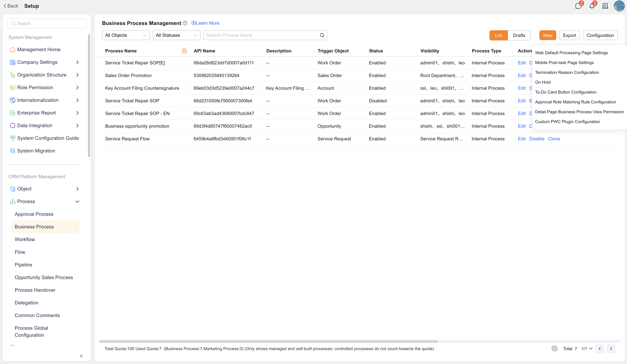Click the Learn More link
627x364 pixels.
click(x=205, y=23)
